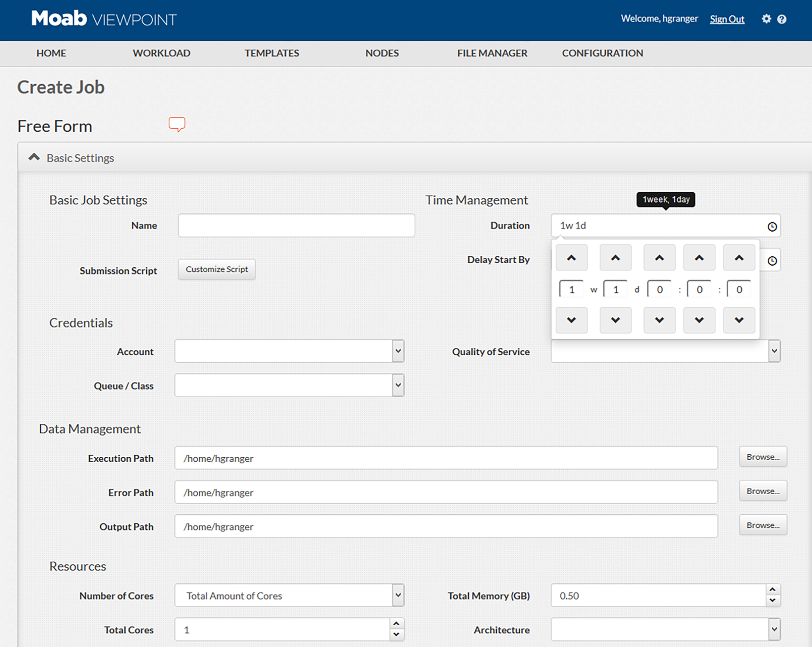Collapse the Basic Settings section

point(34,157)
